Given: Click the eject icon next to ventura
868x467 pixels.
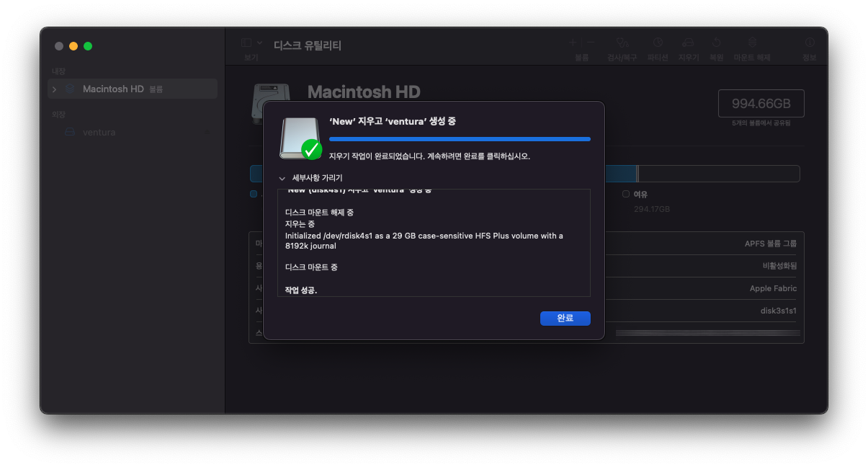Looking at the screenshot, I should [207, 133].
